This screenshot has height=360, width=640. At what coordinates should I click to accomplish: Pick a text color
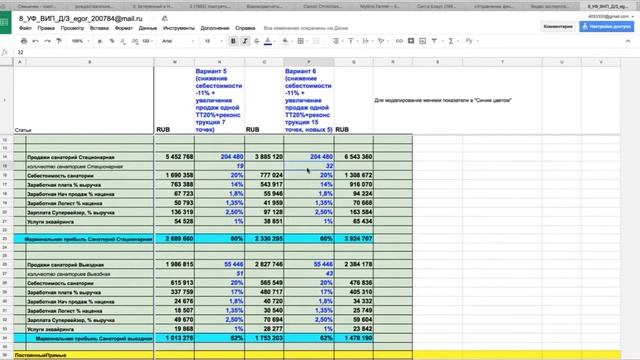click(x=268, y=41)
